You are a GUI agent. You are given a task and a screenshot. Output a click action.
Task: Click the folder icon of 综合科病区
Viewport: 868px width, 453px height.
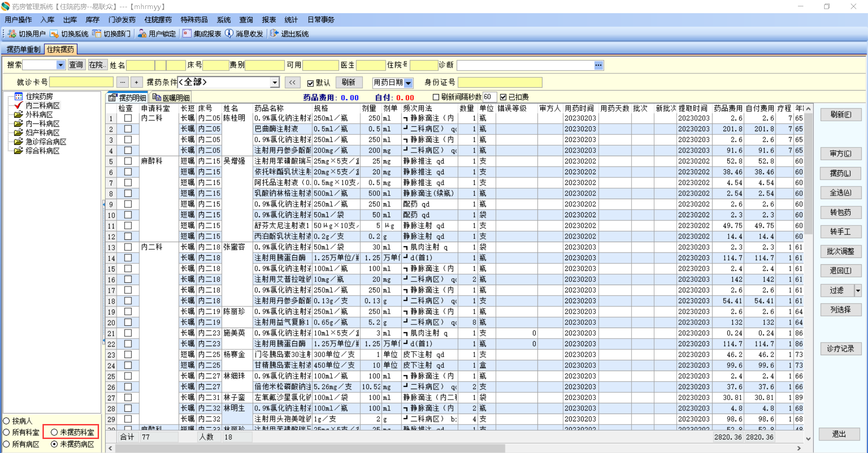(19, 151)
